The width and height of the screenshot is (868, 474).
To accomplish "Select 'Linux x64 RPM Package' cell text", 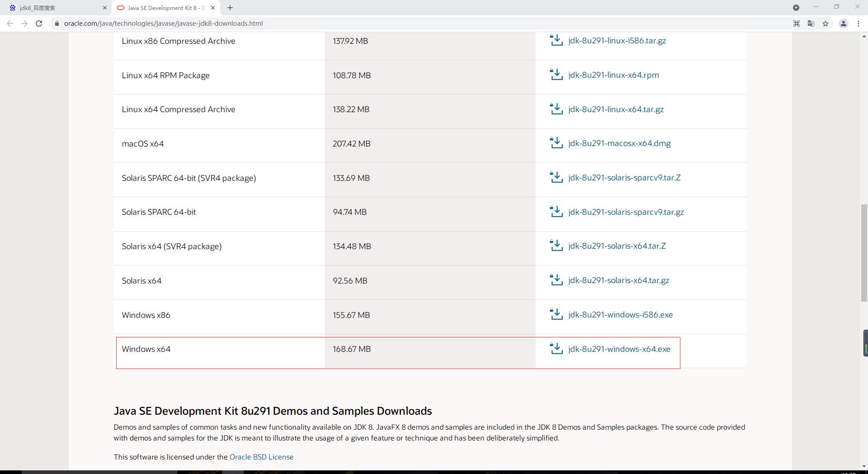I will pos(165,76).
